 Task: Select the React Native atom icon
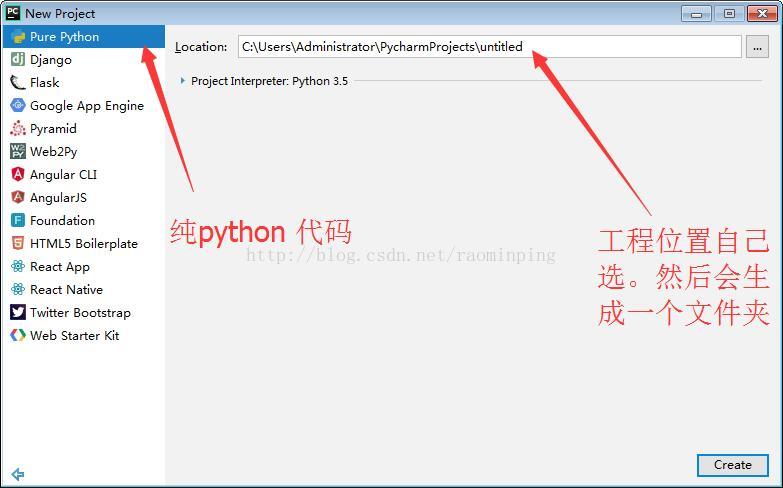(x=18, y=289)
